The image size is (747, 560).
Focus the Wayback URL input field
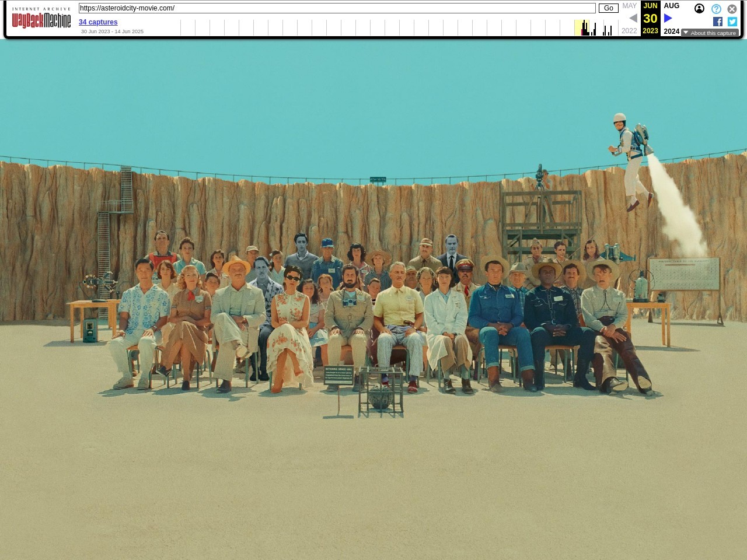tap(337, 8)
